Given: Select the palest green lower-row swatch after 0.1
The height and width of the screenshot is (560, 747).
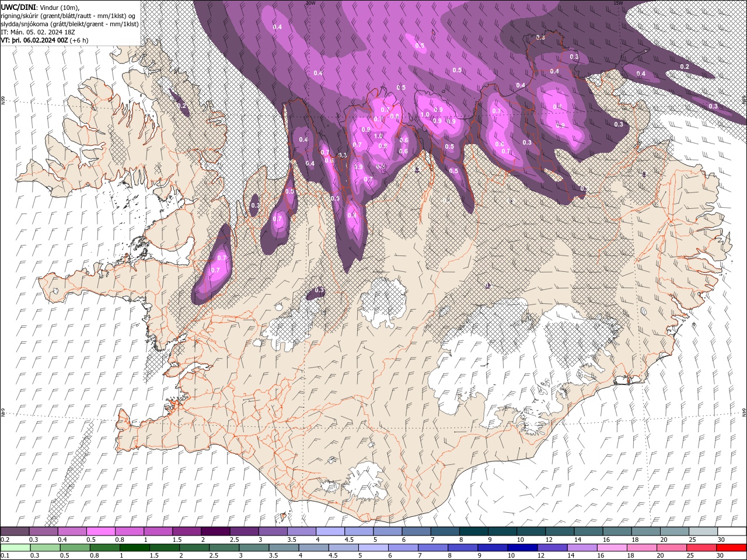Looking at the screenshot, I should point(15,548).
